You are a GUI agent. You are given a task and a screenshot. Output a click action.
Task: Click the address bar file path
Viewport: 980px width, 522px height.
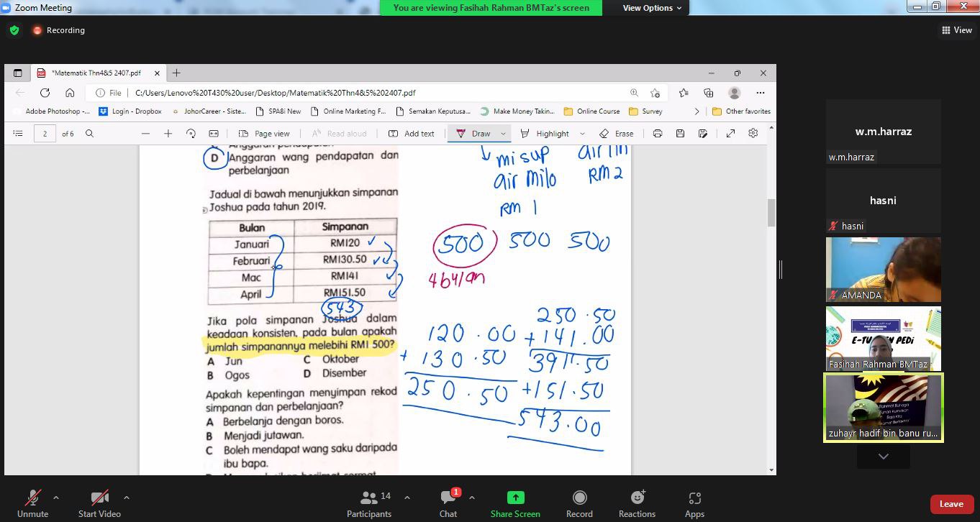276,93
